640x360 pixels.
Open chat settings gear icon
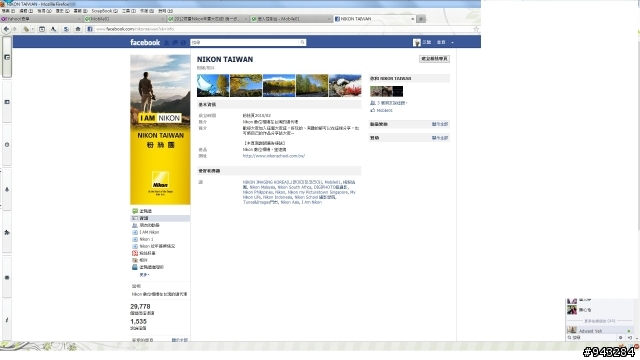620,338
